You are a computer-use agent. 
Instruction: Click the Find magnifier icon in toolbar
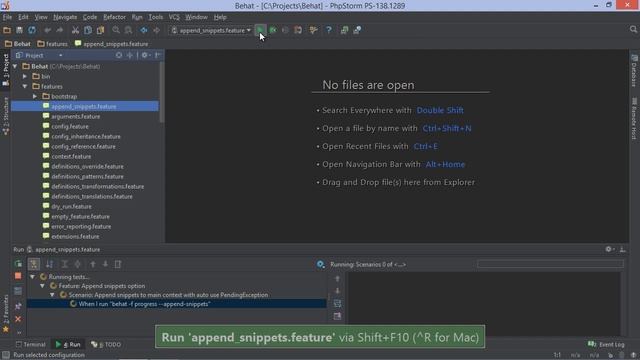coord(116,30)
